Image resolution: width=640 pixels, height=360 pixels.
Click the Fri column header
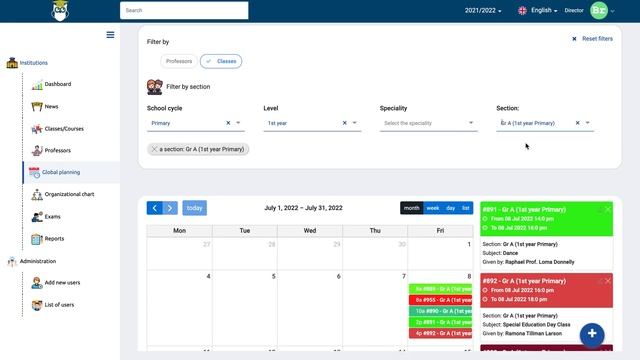pyautogui.click(x=440, y=231)
